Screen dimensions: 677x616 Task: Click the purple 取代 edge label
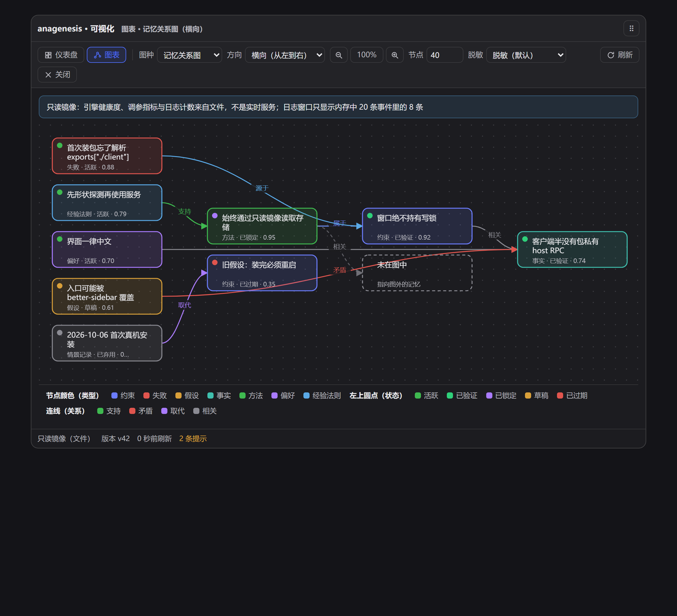pyautogui.click(x=185, y=305)
